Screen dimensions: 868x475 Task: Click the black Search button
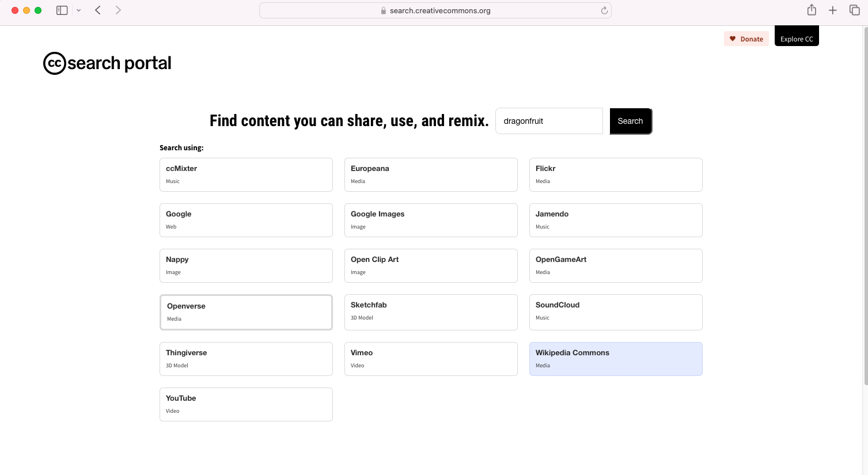(631, 121)
